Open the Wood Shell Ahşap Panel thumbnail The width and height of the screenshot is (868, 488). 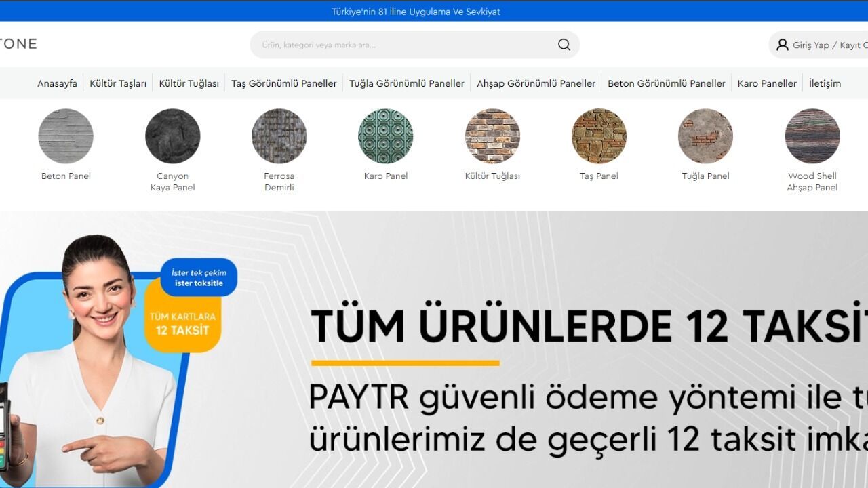812,136
